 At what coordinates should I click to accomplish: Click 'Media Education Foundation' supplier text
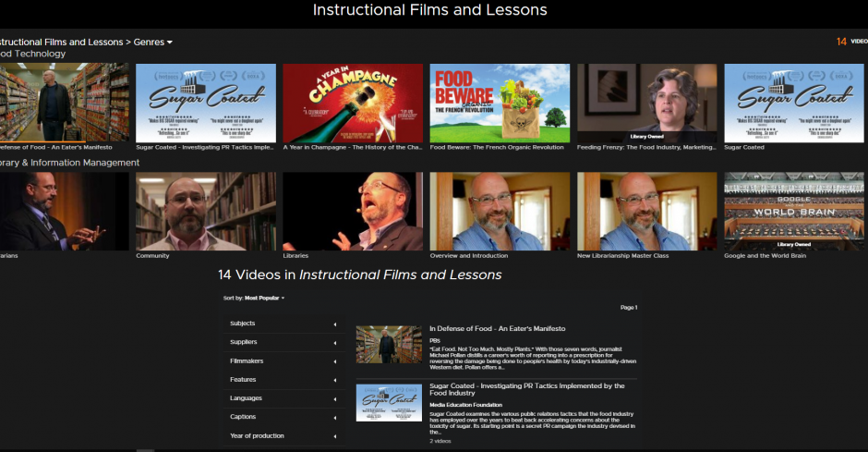click(x=465, y=405)
